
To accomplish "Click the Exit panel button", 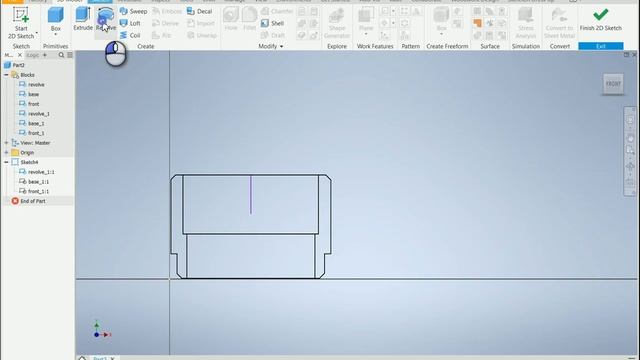I will [x=600, y=46].
